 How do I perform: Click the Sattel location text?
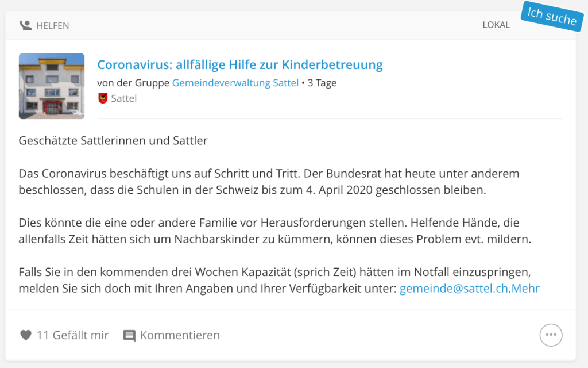(124, 98)
